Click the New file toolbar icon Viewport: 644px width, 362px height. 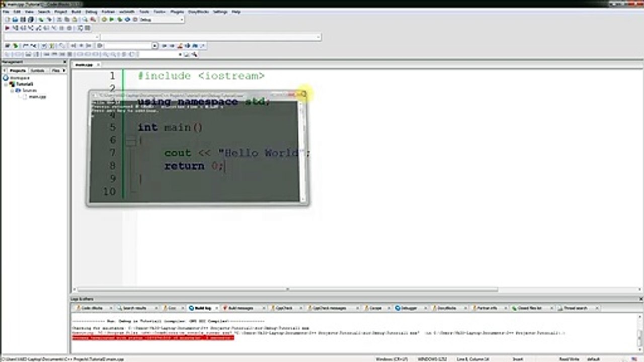click(x=8, y=20)
